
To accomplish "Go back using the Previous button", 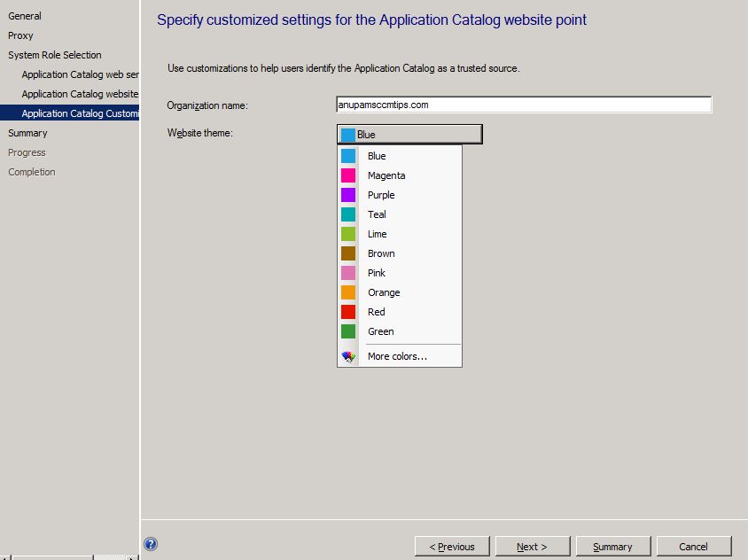I will click(x=452, y=546).
